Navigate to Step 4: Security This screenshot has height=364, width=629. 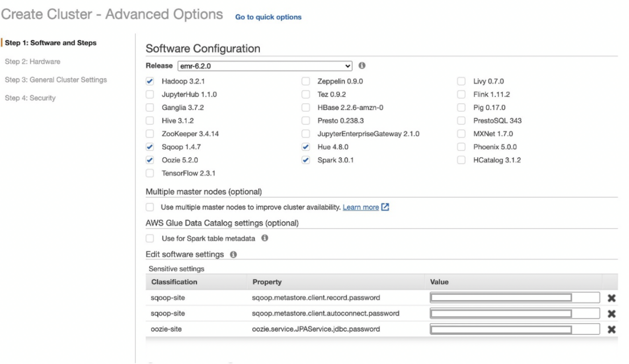point(30,98)
